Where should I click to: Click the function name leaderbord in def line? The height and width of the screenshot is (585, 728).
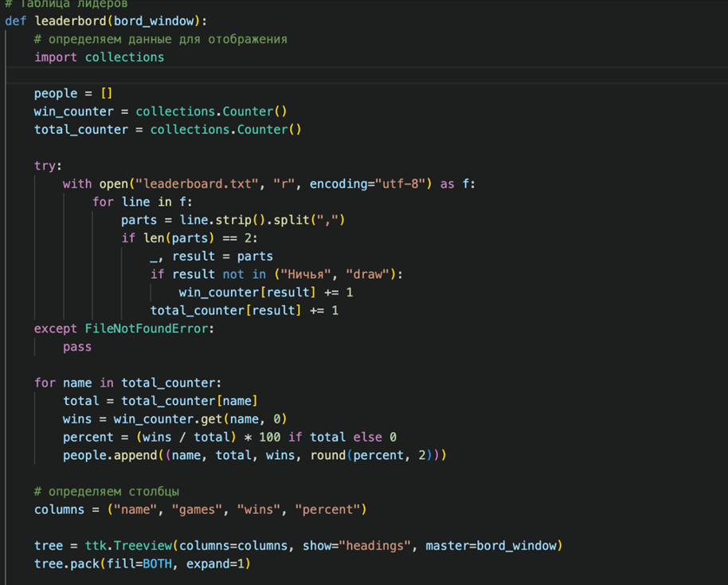coord(71,22)
